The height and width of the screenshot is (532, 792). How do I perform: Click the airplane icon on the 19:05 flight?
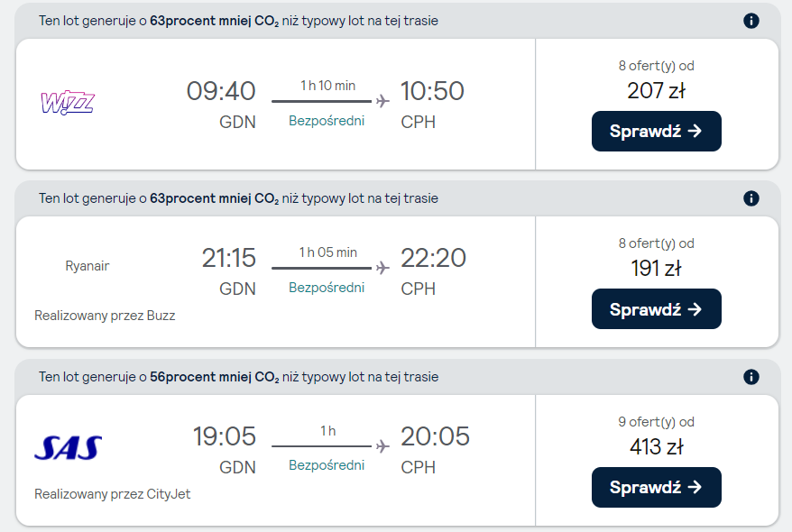coord(382,446)
